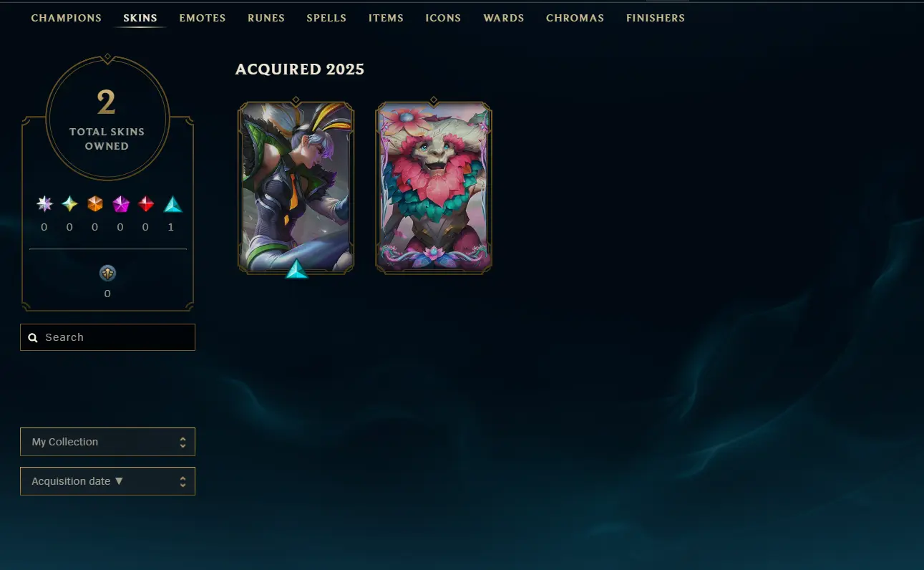The image size is (924, 570).
Task: Switch to the Champions tab
Action: point(67,18)
